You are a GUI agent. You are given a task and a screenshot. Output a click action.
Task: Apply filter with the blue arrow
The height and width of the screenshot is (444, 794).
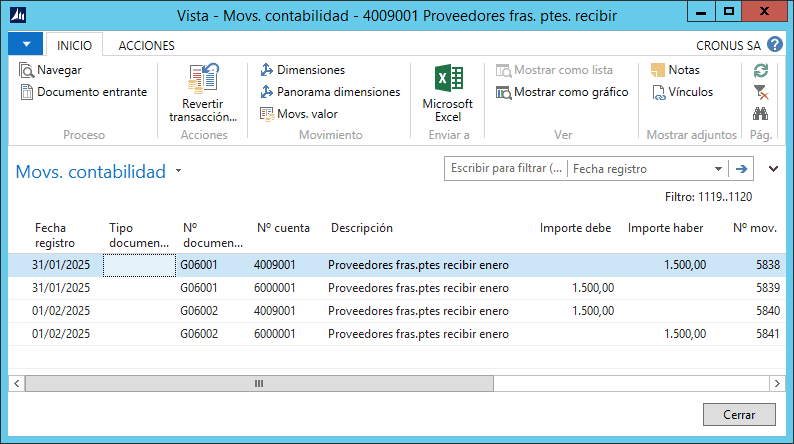pos(741,169)
